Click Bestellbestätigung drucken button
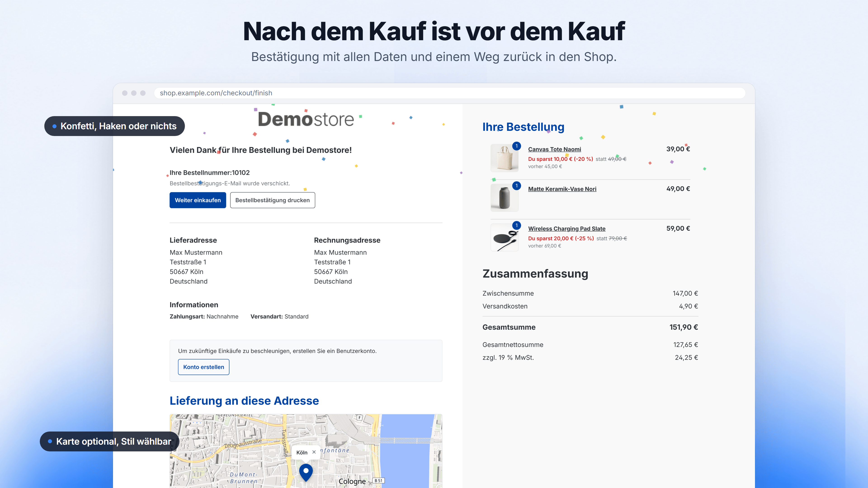 tap(273, 200)
